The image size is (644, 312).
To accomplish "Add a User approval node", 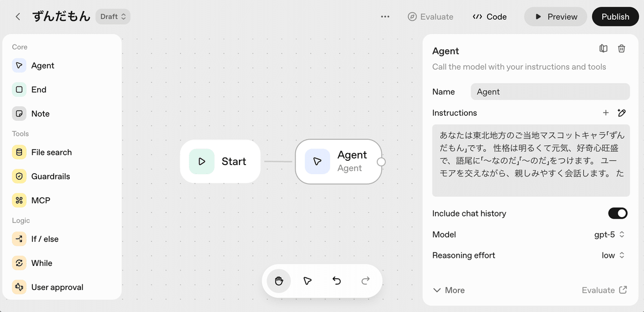I will click(x=57, y=287).
